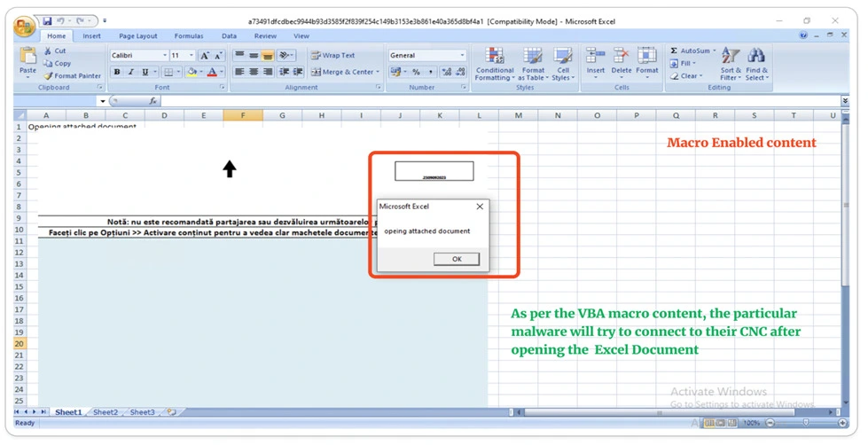
Task: Align text right
Action: [268, 72]
